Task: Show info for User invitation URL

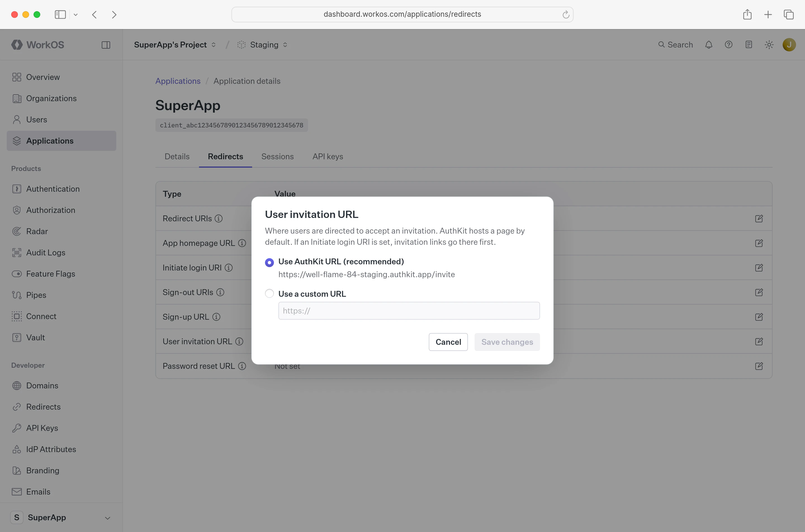Action: pyautogui.click(x=239, y=342)
